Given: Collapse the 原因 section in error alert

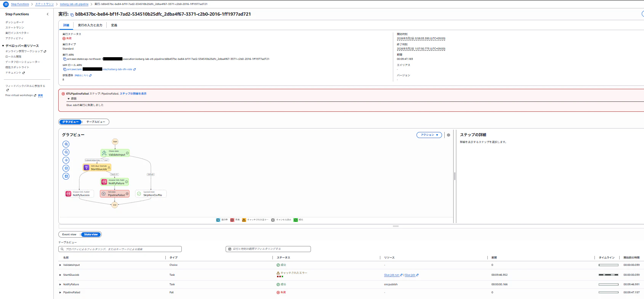Looking at the screenshot, I should point(69,99).
